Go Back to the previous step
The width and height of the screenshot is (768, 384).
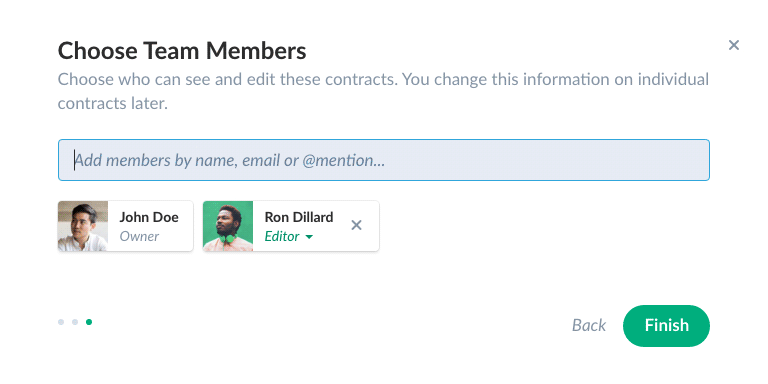pos(589,325)
